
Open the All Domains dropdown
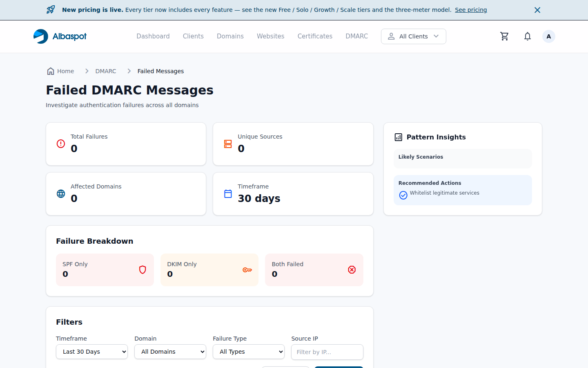[x=170, y=352]
